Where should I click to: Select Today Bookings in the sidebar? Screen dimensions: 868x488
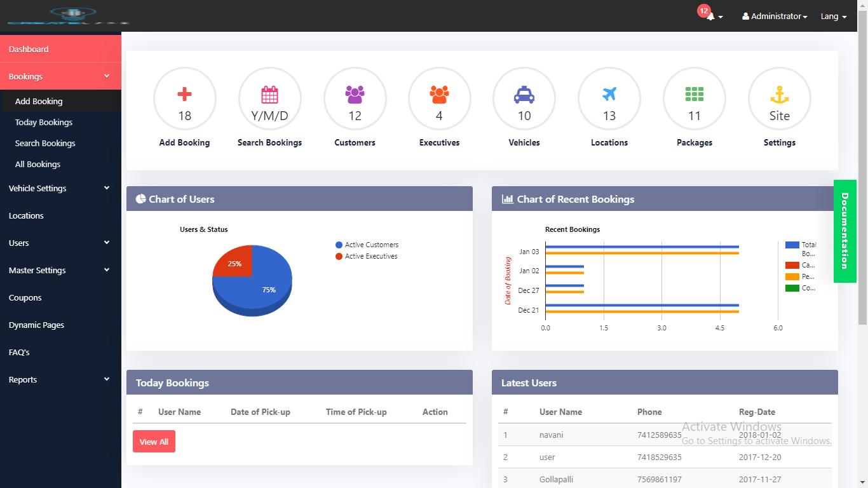click(44, 122)
